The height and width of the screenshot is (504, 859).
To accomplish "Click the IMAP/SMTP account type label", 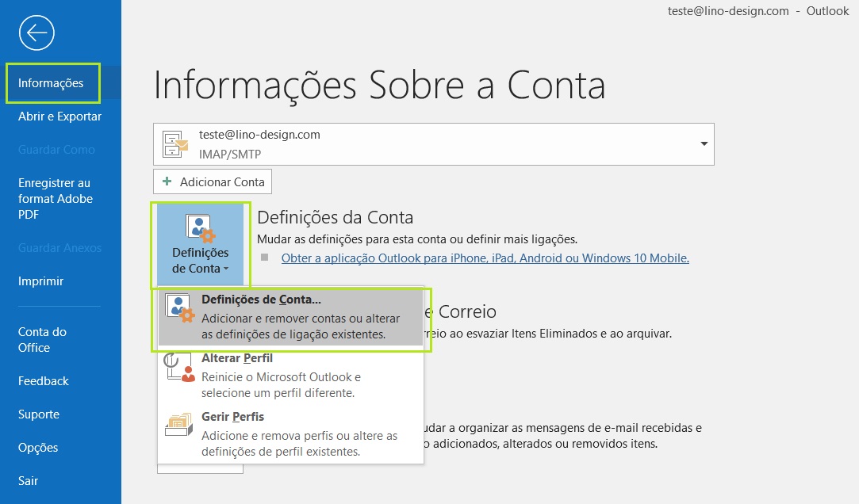I will point(230,155).
